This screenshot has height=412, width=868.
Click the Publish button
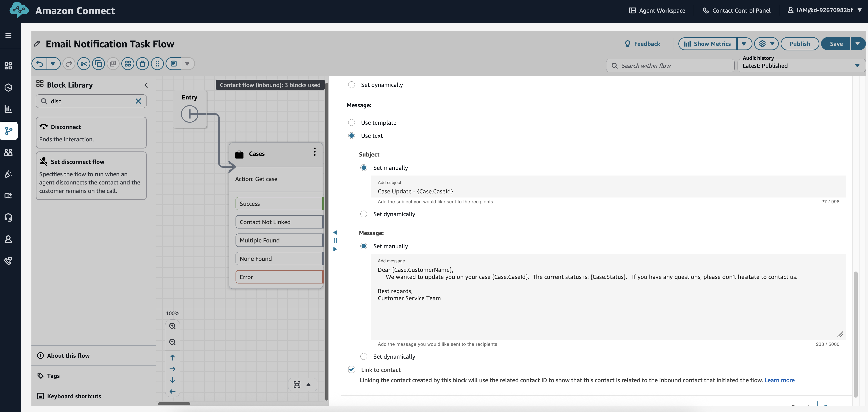800,44
